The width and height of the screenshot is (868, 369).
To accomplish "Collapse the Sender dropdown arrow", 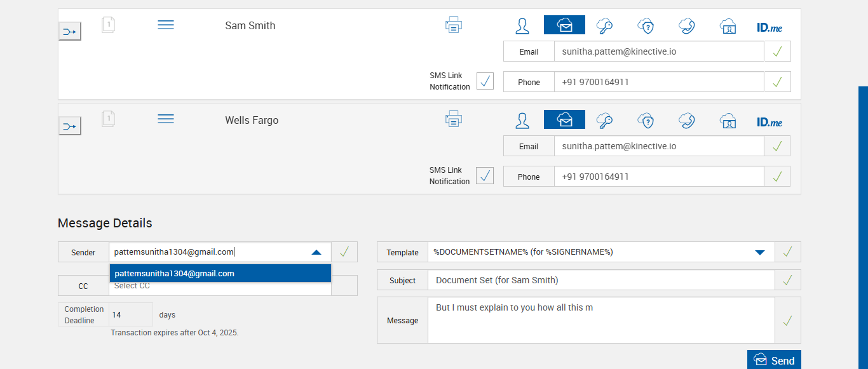I will pos(316,252).
